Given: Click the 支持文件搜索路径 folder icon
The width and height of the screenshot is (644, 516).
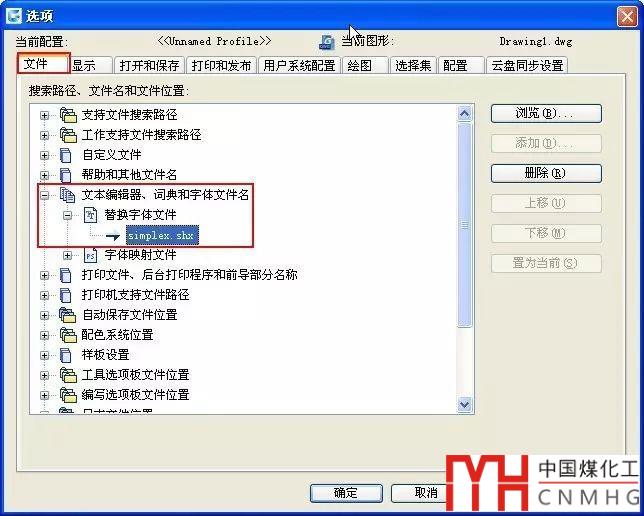Looking at the screenshot, I should pos(68,115).
